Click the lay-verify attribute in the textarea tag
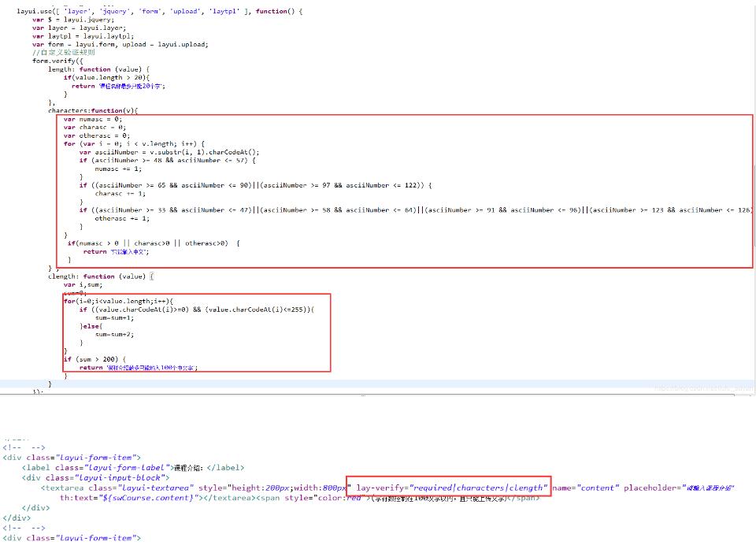This screenshot has height=549, width=756. (450, 488)
